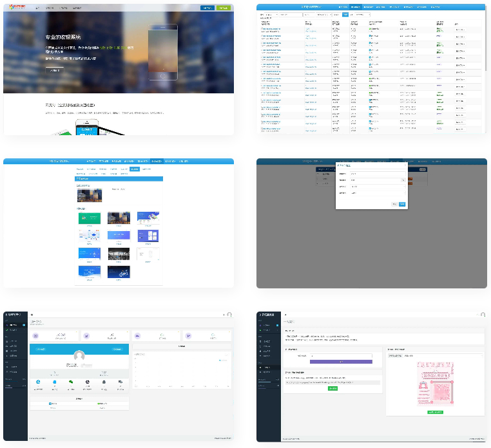491x448 pixels.
Task: Click the blue button at top-right of the landing page
Action: point(206,8)
